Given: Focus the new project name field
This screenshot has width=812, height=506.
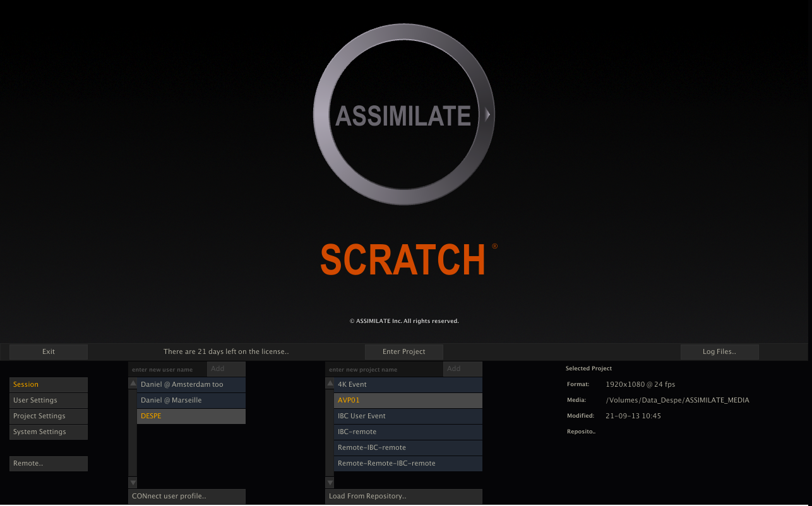Looking at the screenshot, I should (x=384, y=369).
